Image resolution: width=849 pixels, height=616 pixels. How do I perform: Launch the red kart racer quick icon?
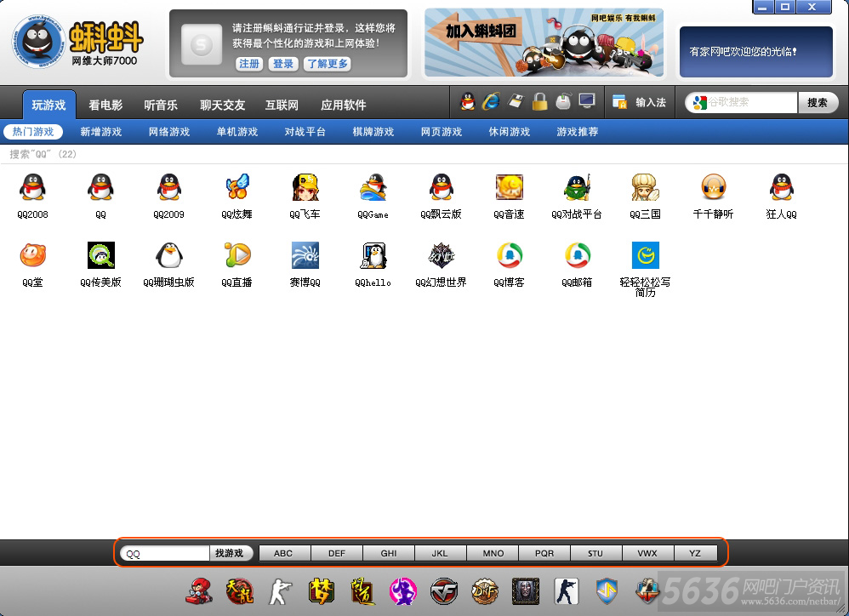[x=199, y=591]
